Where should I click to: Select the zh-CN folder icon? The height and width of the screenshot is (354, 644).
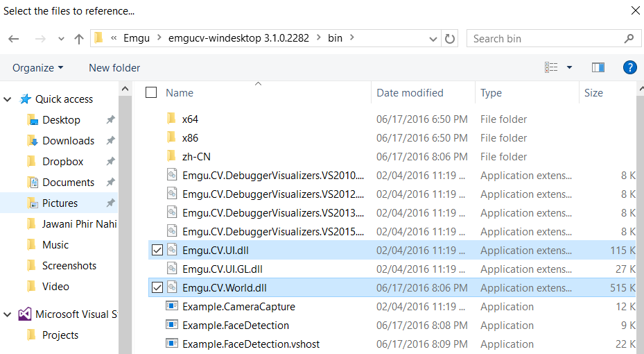click(172, 156)
